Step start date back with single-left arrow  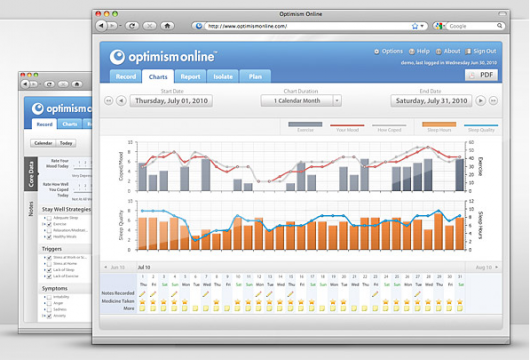pyautogui.click(x=121, y=101)
